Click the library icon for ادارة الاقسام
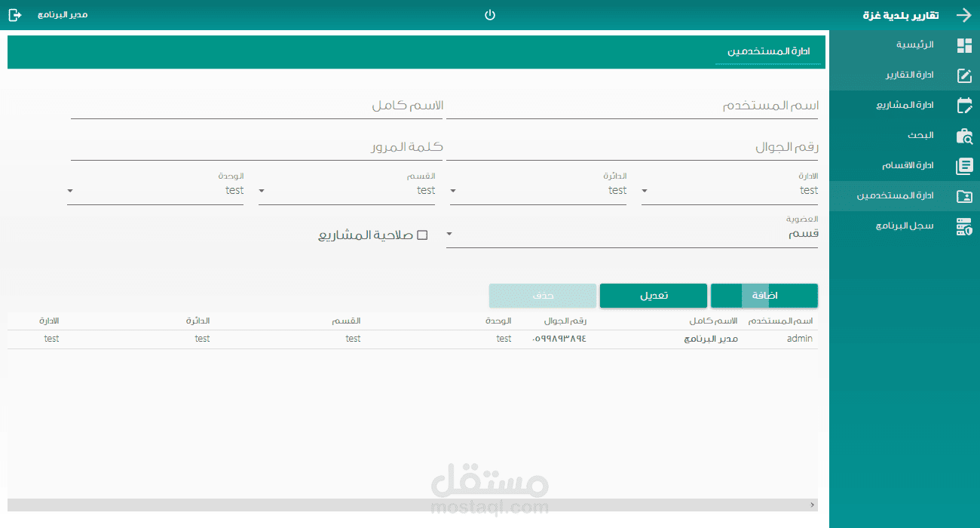 964,166
